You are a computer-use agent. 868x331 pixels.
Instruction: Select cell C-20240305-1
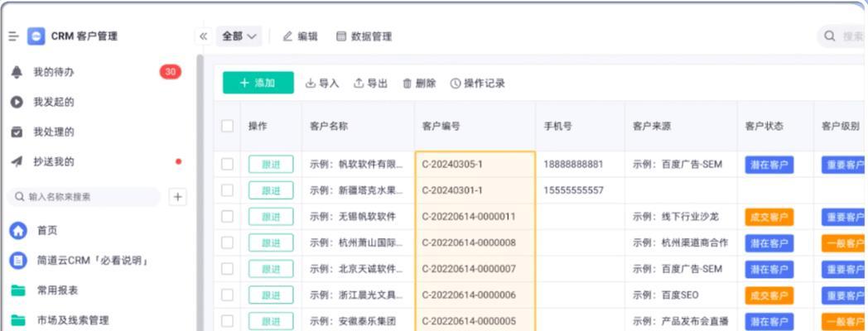[x=475, y=165]
